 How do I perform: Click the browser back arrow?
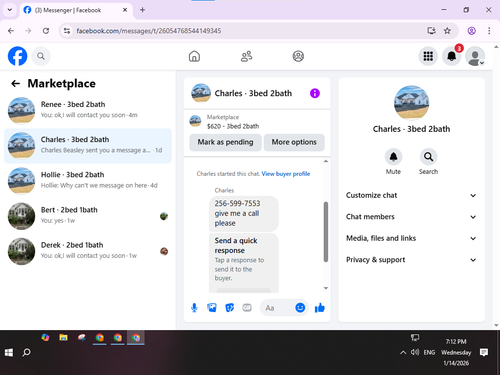coord(11,31)
